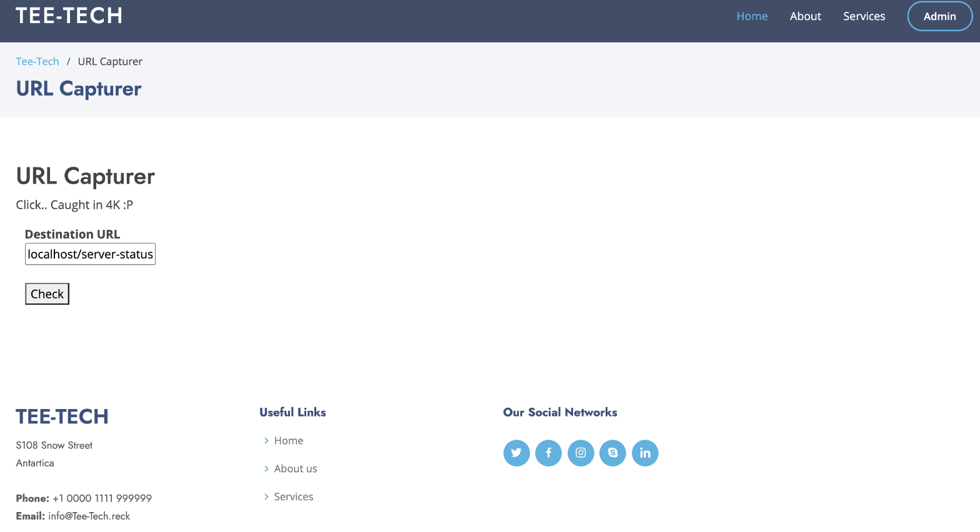Focus the Destination URL input field
This screenshot has height=532, width=980.
90,254
